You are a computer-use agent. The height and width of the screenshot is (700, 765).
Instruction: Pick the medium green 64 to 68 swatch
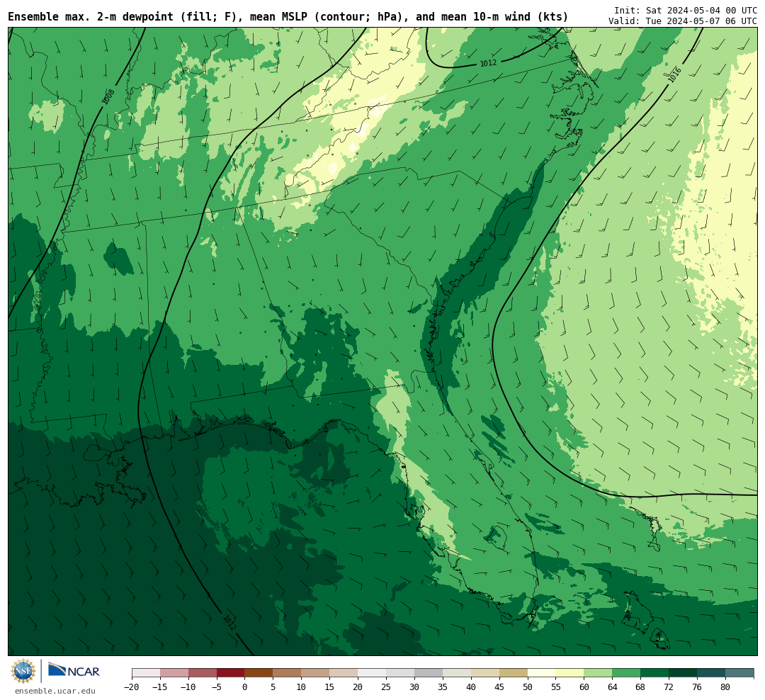click(x=626, y=673)
